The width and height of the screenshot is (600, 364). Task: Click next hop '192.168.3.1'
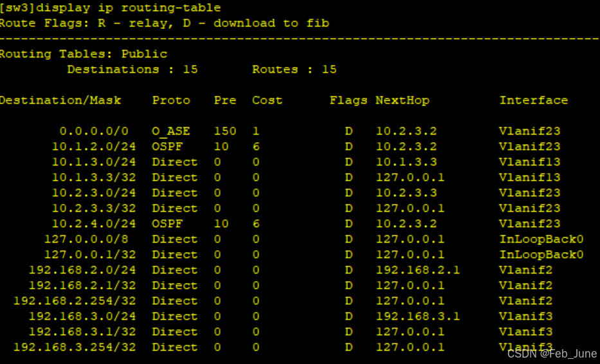pos(418,316)
